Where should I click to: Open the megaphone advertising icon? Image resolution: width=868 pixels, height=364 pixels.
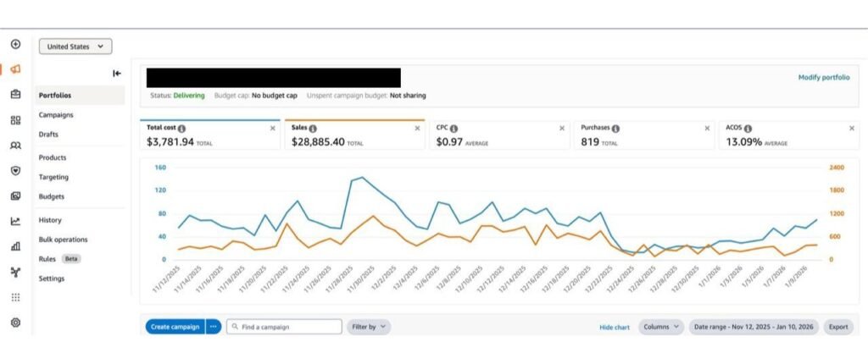coord(15,69)
